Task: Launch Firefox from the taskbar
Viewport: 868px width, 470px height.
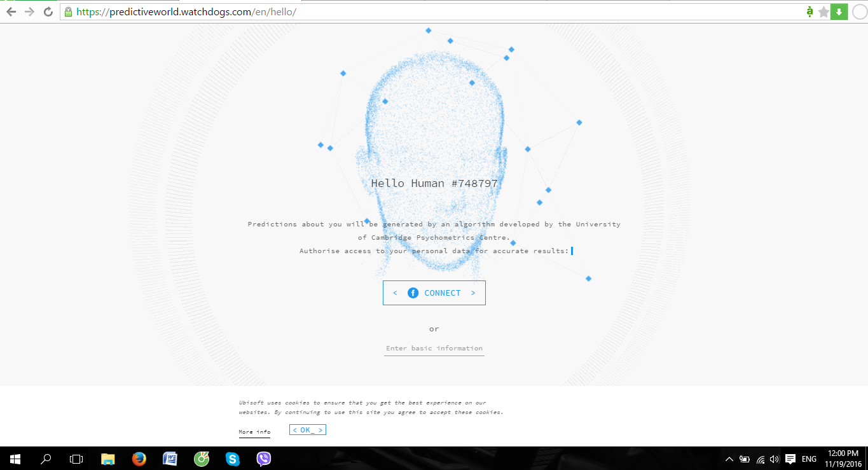Action: [139, 459]
